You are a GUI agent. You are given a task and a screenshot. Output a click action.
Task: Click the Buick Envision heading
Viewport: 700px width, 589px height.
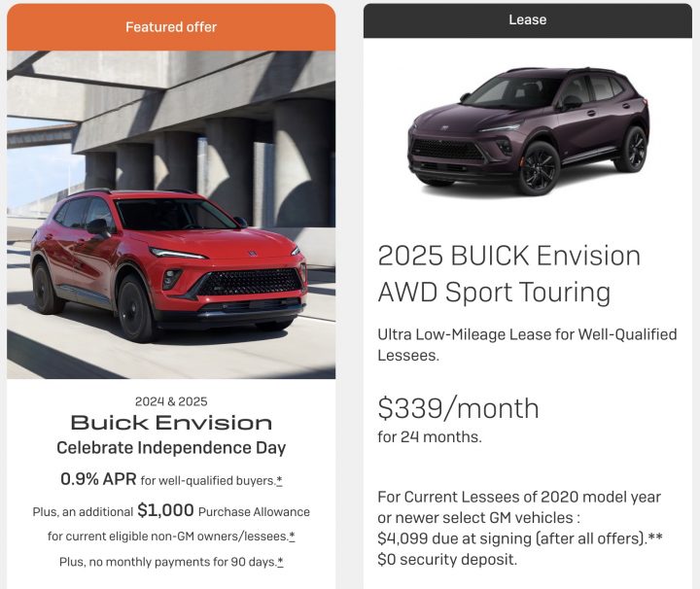coord(171,423)
